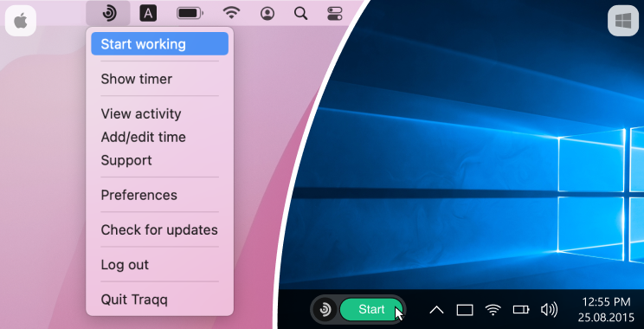Open Preferences from the menu

160,195
